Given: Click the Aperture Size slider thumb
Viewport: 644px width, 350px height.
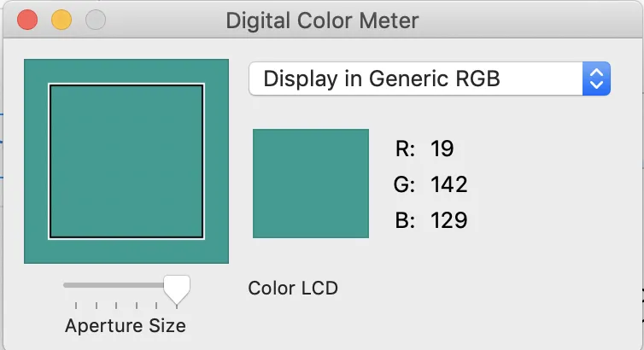Looking at the screenshot, I should pyautogui.click(x=177, y=288).
